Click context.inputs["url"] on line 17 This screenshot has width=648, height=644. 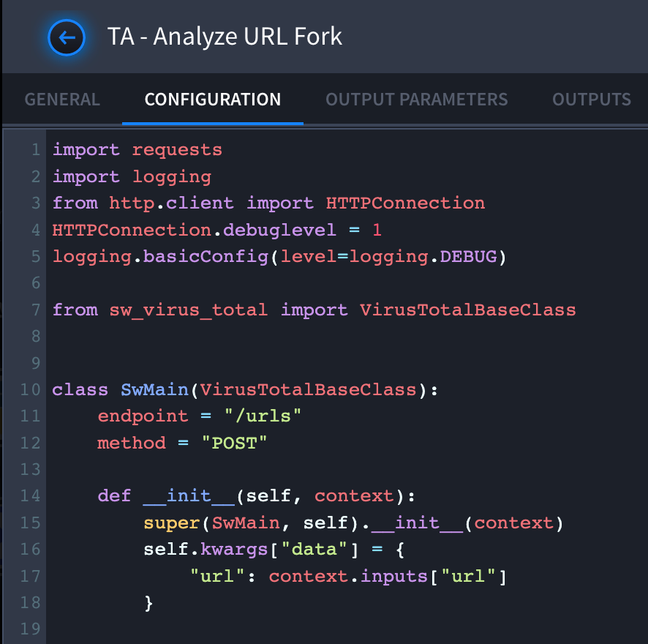387,576
